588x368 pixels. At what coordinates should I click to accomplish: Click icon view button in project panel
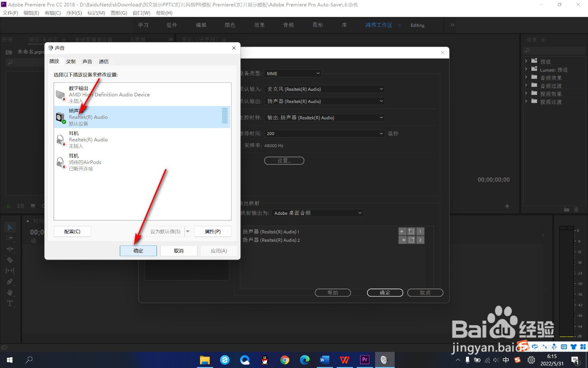pos(33,206)
